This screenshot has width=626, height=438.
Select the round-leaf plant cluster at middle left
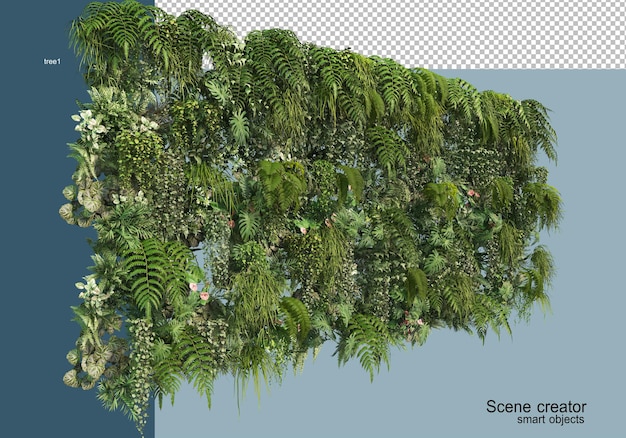(82, 204)
